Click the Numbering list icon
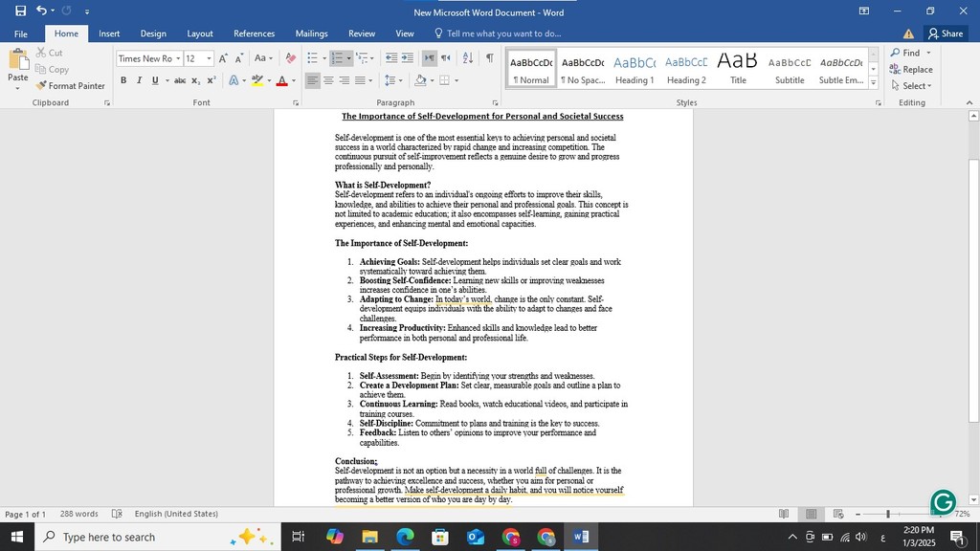This screenshot has height=551, width=980. (338, 58)
